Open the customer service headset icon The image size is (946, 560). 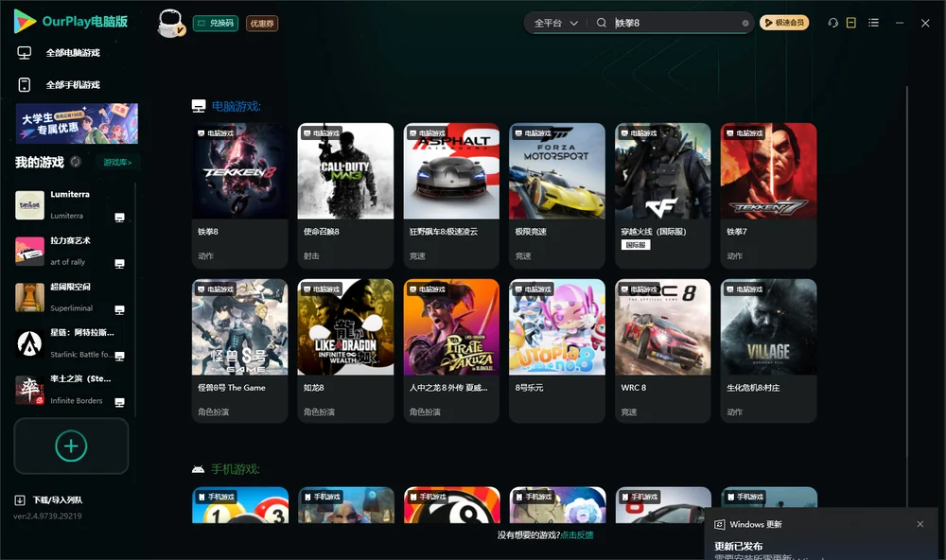click(x=832, y=23)
